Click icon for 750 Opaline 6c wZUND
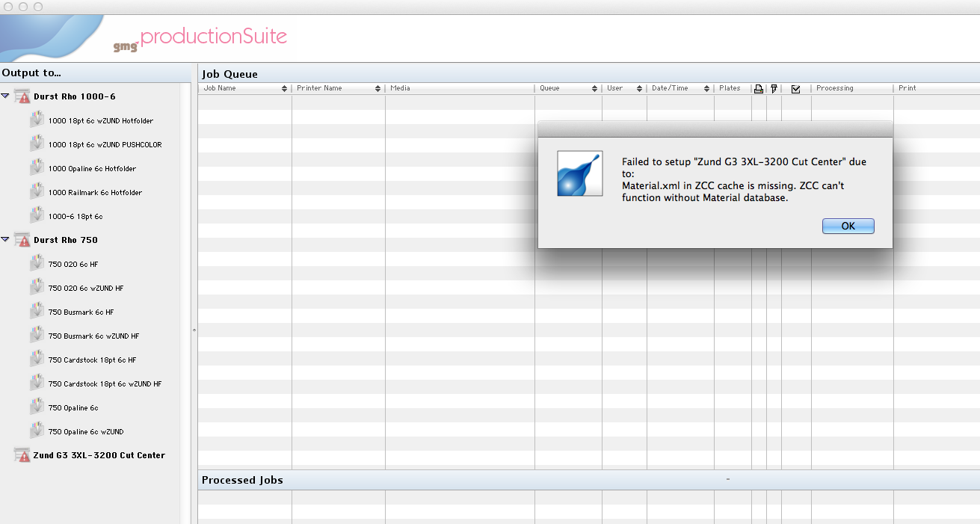980x524 pixels. pos(37,431)
